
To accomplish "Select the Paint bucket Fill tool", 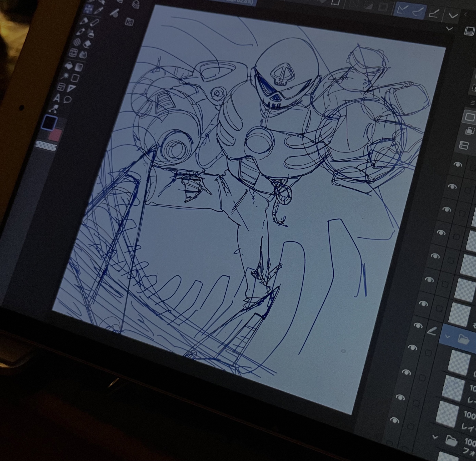I will 70,65.
